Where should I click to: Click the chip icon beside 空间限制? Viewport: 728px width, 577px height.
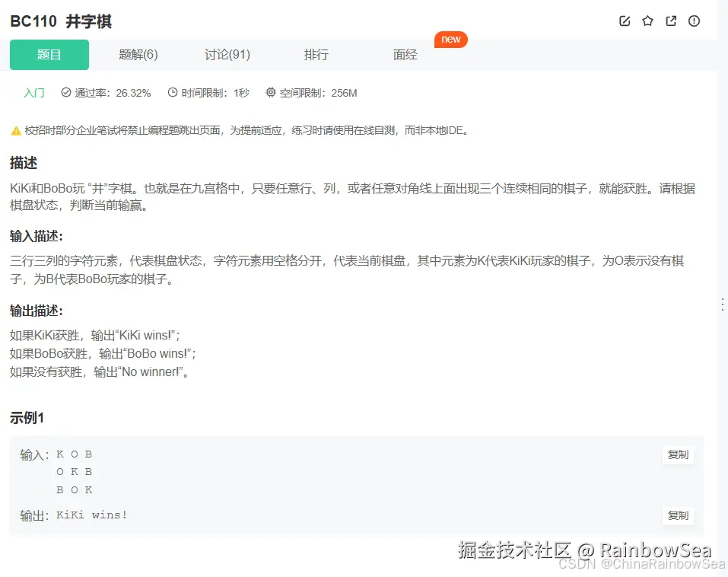(x=270, y=92)
